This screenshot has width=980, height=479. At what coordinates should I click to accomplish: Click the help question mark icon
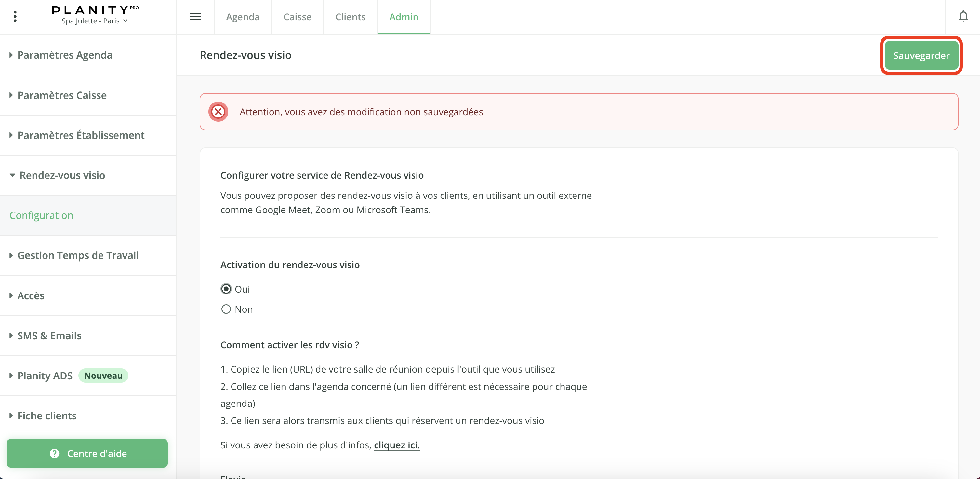[x=54, y=454]
